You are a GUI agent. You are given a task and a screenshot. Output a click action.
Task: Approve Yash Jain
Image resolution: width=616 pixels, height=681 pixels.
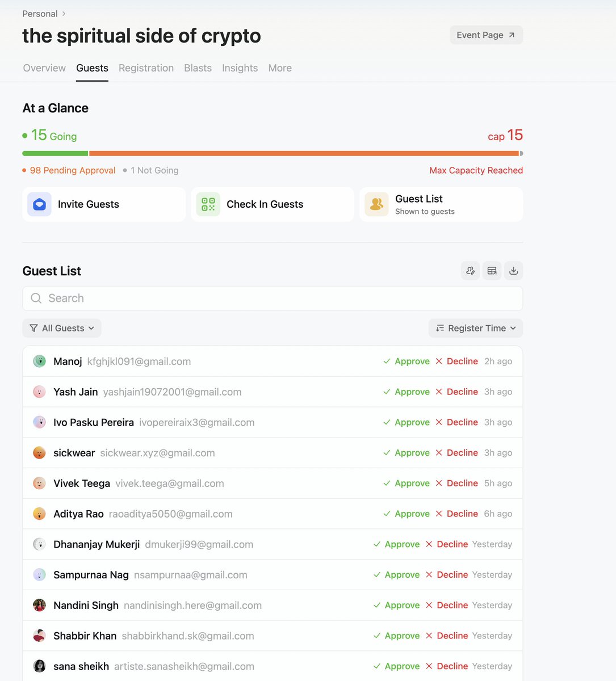click(407, 392)
